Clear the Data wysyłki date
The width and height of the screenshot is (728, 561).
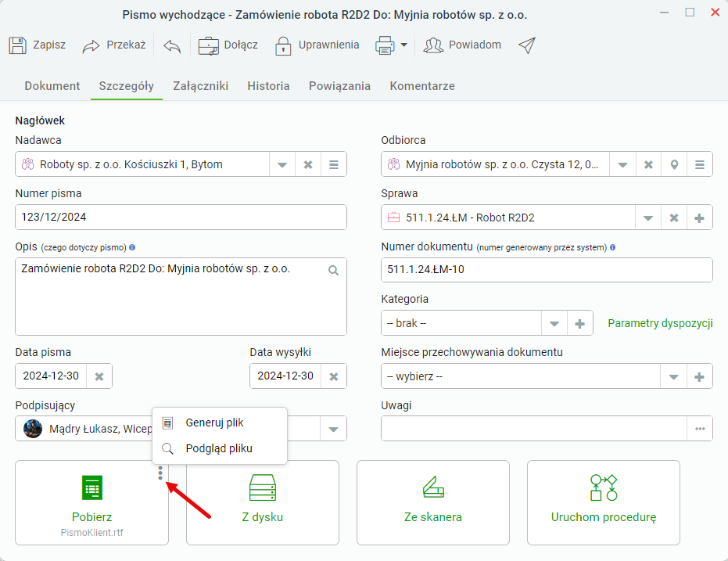[x=334, y=376]
